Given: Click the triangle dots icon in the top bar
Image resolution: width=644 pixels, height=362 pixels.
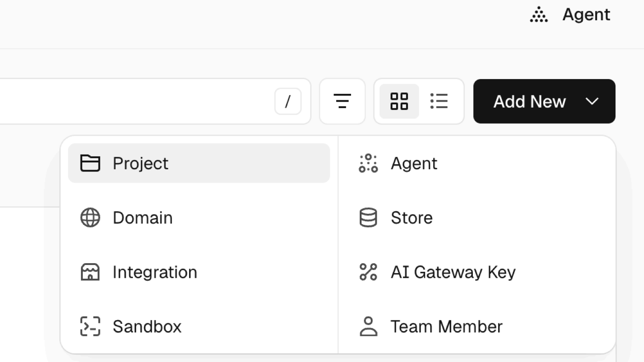Looking at the screenshot, I should pyautogui.click(x=539, y=15).
